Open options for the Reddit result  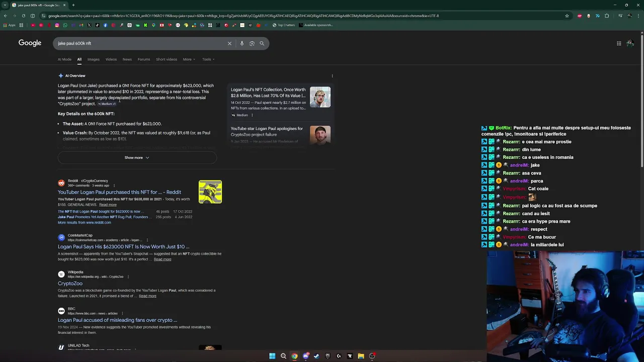click(x=114, y=186)
